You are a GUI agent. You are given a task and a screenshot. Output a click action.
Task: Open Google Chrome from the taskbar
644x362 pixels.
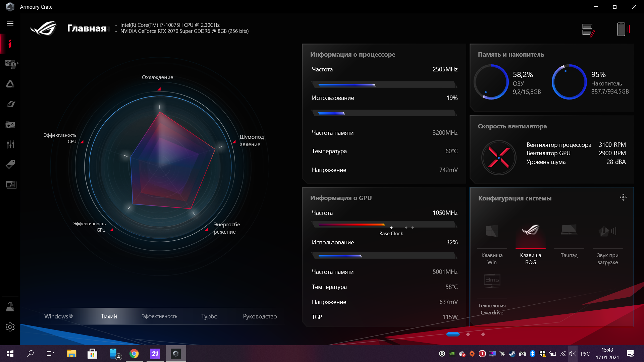coord(134,354)
